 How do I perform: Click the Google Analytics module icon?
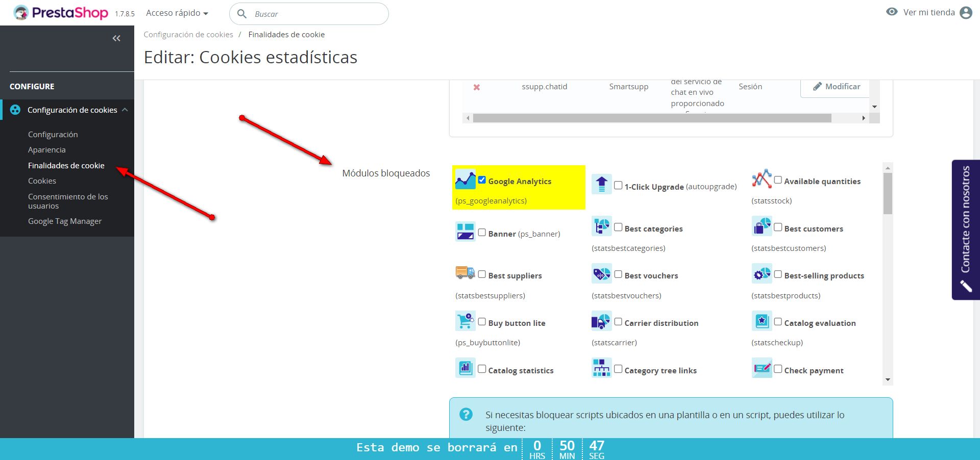click(465, 180)
